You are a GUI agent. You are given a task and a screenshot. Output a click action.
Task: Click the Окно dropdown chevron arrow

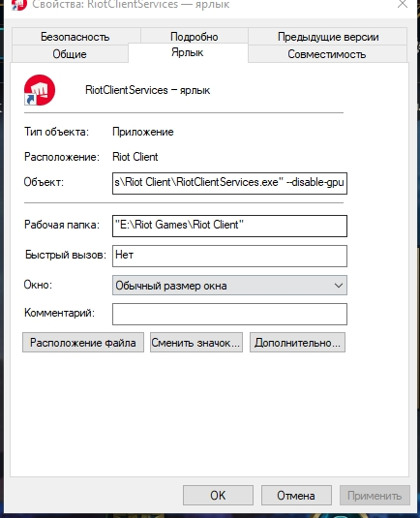(x=339, y=286)
